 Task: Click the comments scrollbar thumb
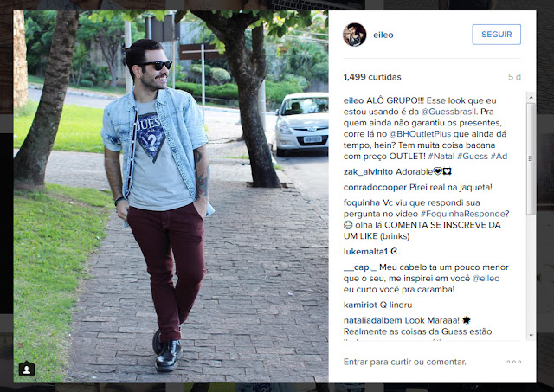point(531,159)
